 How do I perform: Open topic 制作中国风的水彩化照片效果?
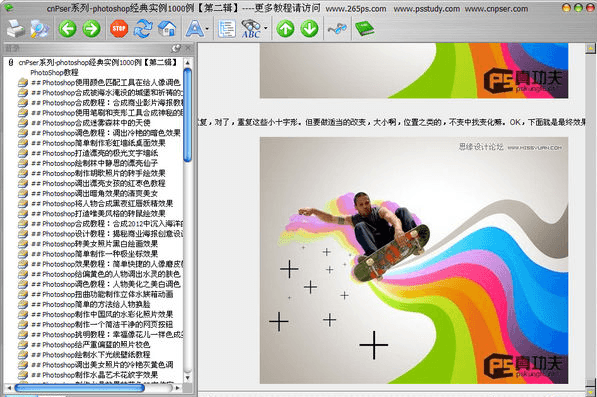[102, 314]
